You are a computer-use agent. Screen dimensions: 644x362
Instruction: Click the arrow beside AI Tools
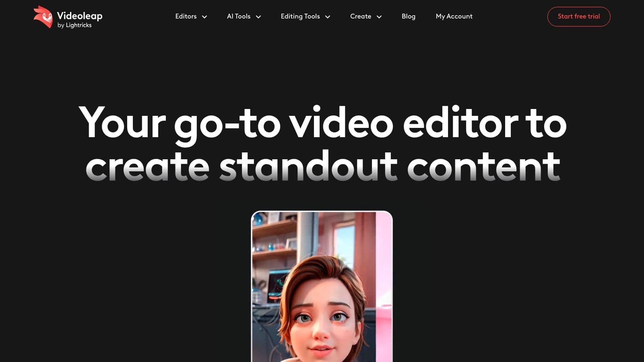pos(258,17)
